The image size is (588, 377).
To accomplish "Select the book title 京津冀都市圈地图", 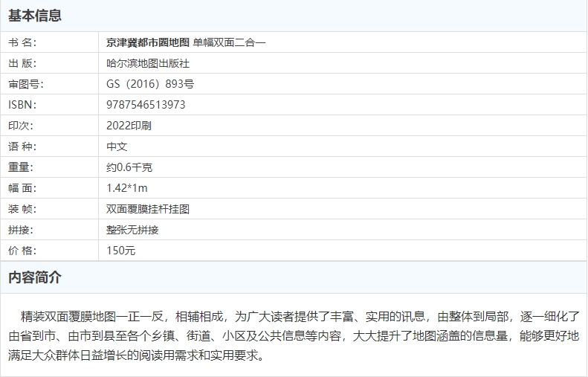I will pyautogui.click(x=148, y=42).
